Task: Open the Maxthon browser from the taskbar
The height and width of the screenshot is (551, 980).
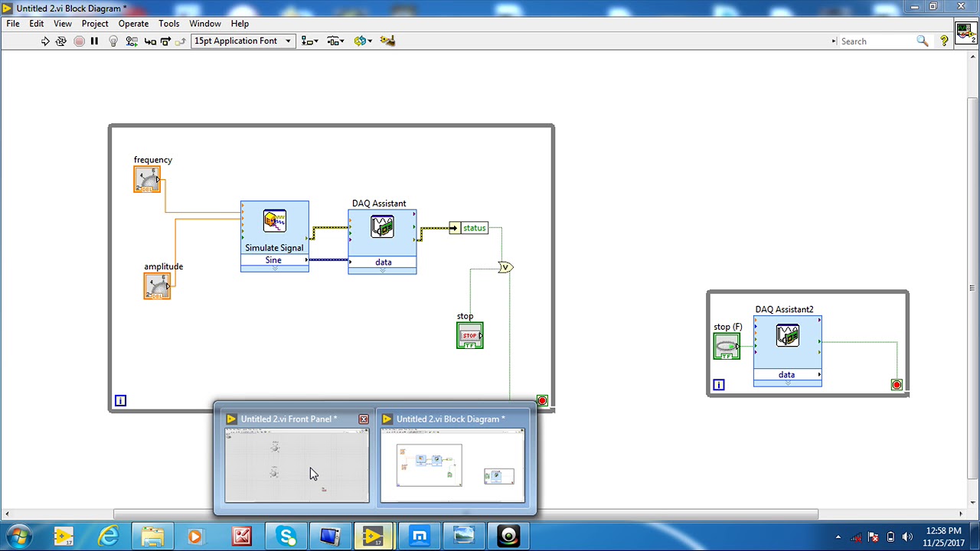Action: [x=420, y=537]
